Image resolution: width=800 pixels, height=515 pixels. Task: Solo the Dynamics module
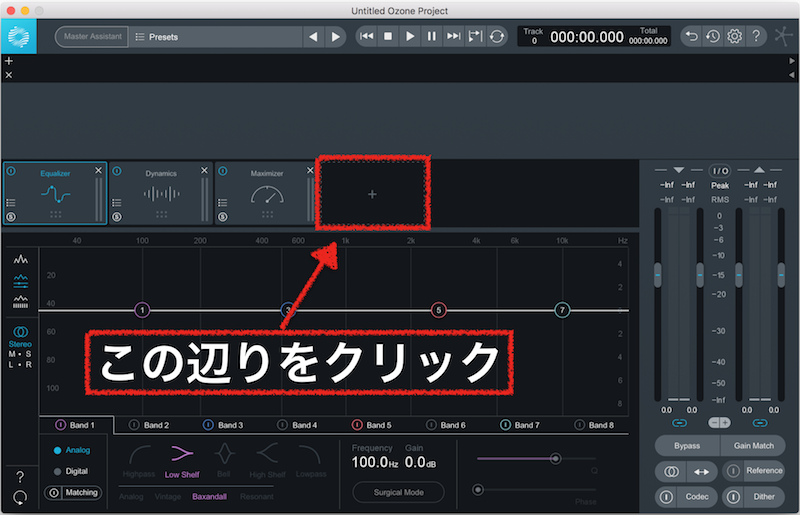pos(117,217)
